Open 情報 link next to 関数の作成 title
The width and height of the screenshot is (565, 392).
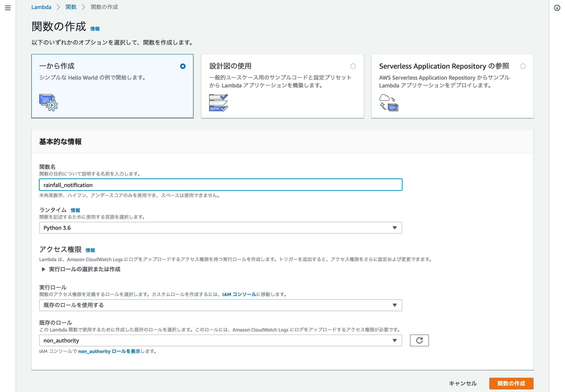click(x=95, y=29)
